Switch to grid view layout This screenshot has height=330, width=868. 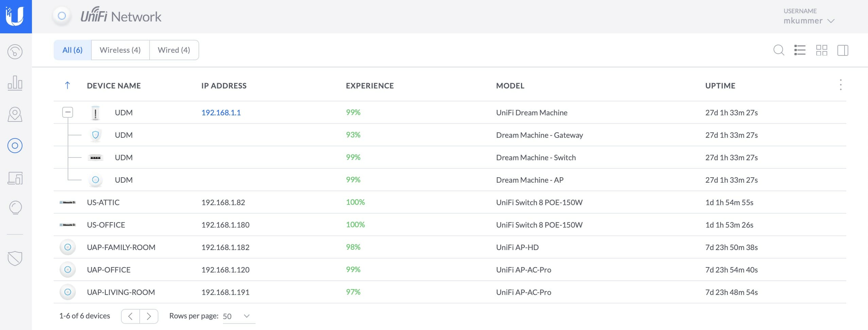tap(821, 50)
